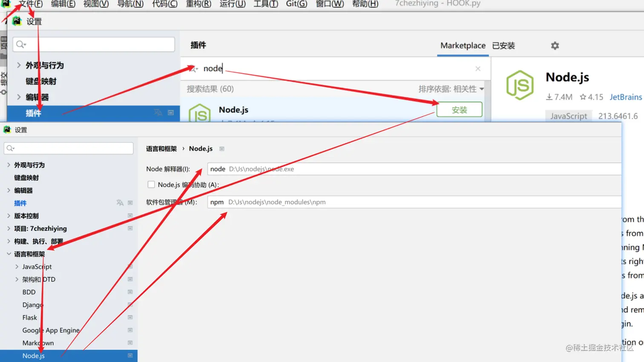This screenshot has width=644, height=362.
Task: Click project-level icon on highlighted Node.js row
Action: coord(130,356)
